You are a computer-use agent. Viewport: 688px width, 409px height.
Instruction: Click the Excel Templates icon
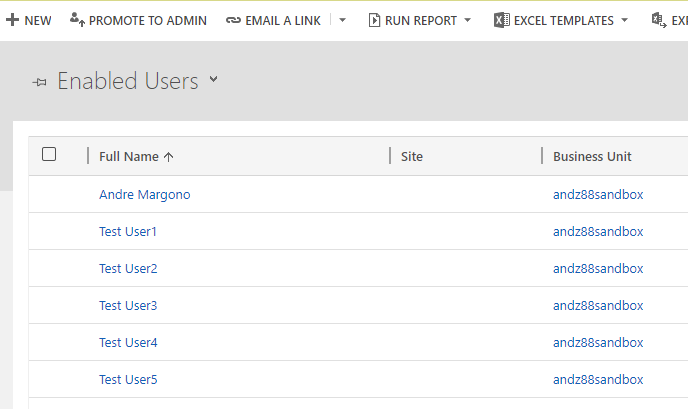502,20
